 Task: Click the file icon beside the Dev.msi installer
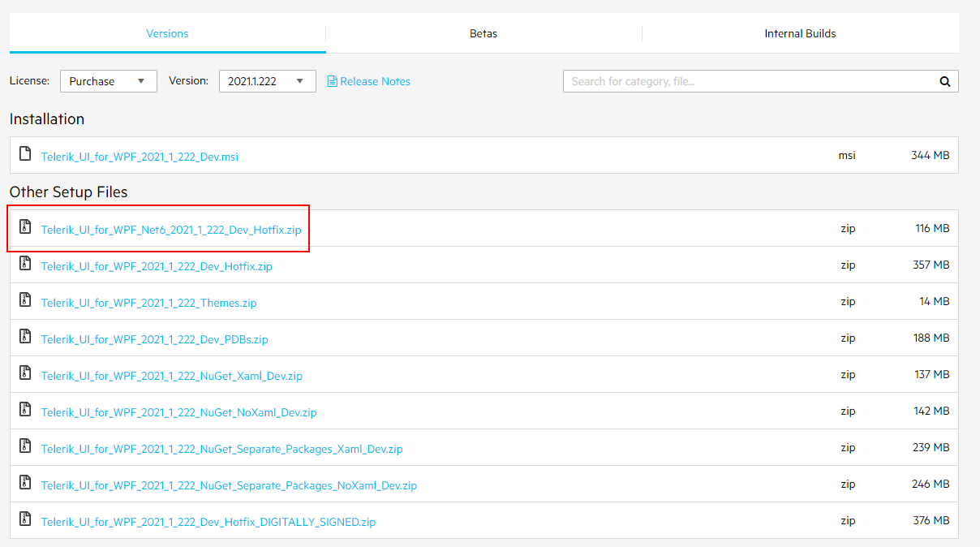pos(25,153)
